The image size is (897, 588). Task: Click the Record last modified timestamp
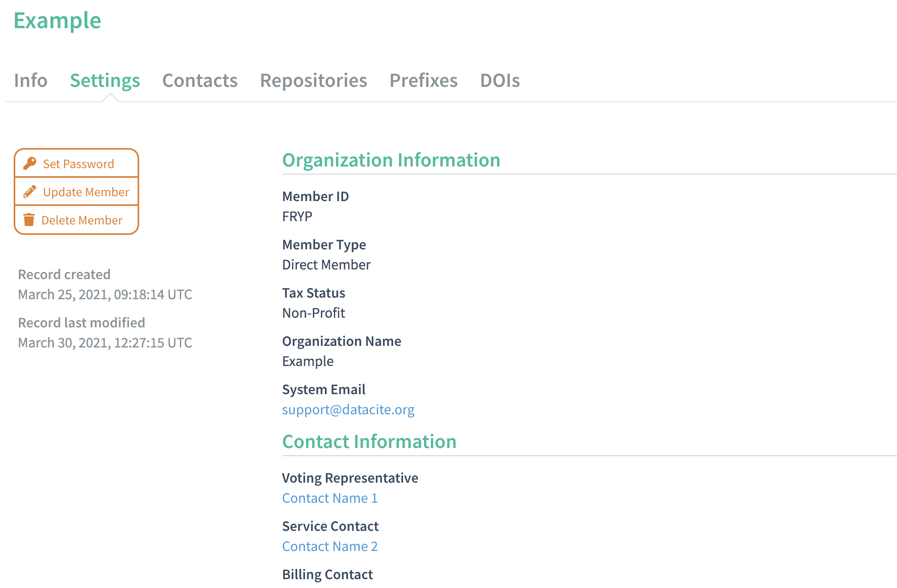point(105,343)
